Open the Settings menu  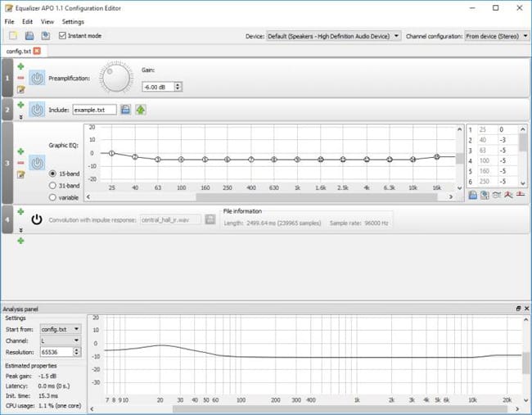pyautogui.click(x=73, y=21)
